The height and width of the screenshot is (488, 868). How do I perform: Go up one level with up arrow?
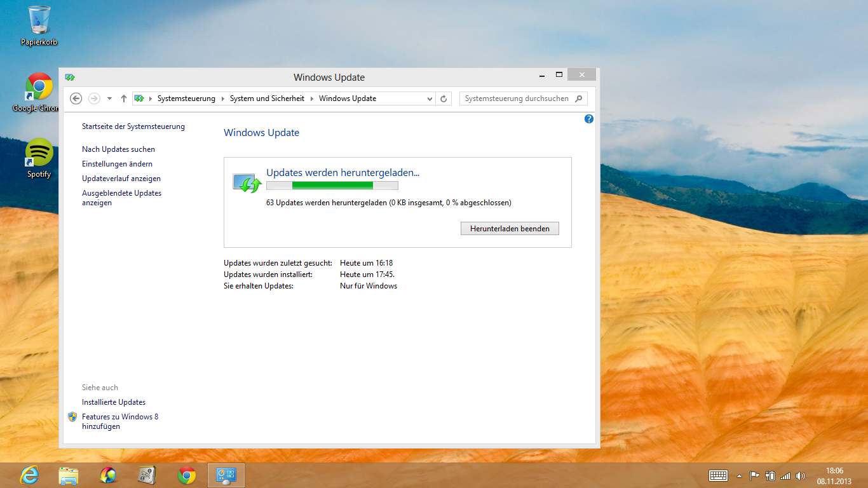click(123, 98)
